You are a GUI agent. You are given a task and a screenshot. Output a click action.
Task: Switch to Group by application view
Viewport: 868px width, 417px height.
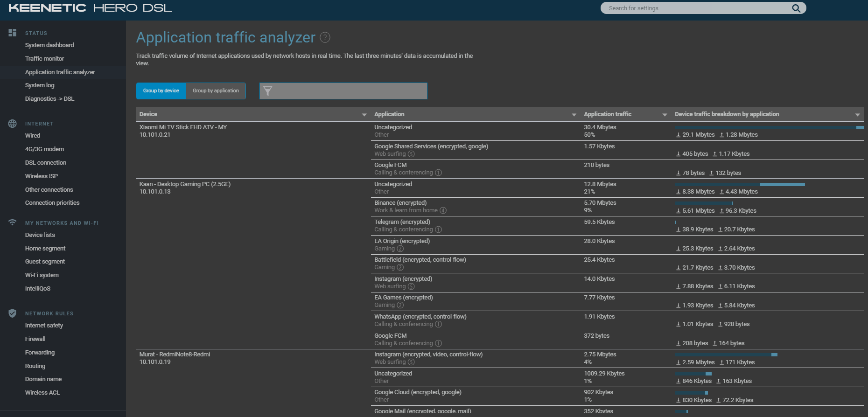pyautogui.click(x=216, y=91)
